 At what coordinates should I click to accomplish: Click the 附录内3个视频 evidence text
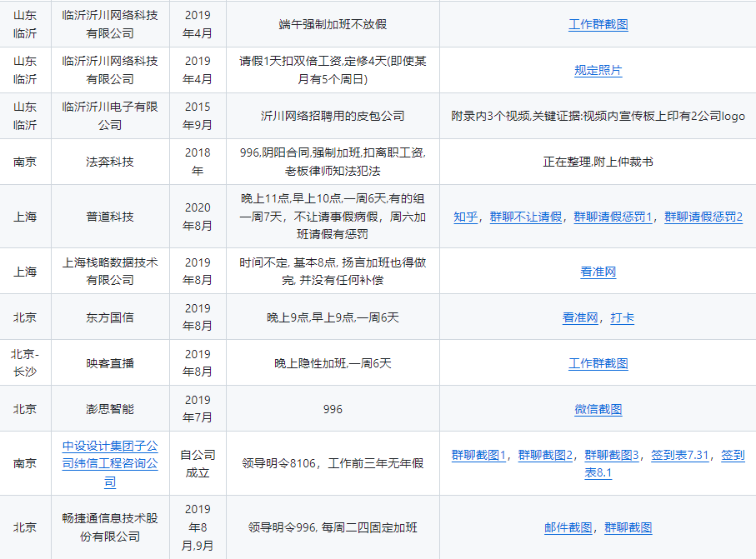click(x=598, y=116)
